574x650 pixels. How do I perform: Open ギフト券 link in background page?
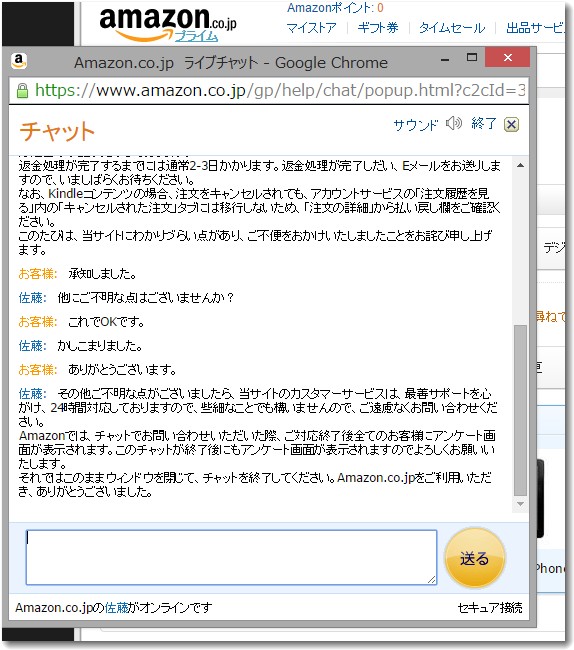[378, 28]
